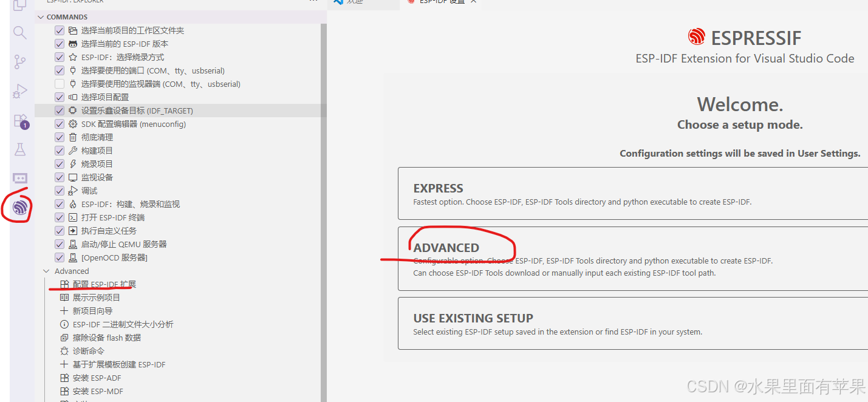Open the Source Control view
The width and height of the screenshot is (868, 402).
(20, 62)
